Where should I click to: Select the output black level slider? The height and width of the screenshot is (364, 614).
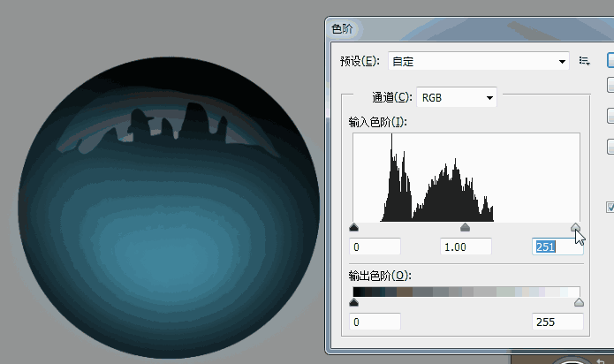click(353, 302)
